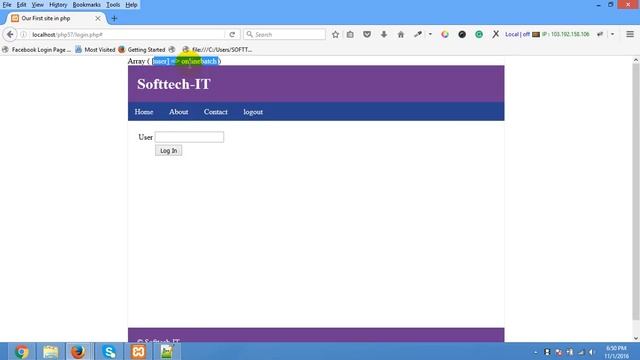Image resolution: width=640 pixels, height=360 pixels.
Task: Click the logout navigation link
Action: (x=253, y=111)
